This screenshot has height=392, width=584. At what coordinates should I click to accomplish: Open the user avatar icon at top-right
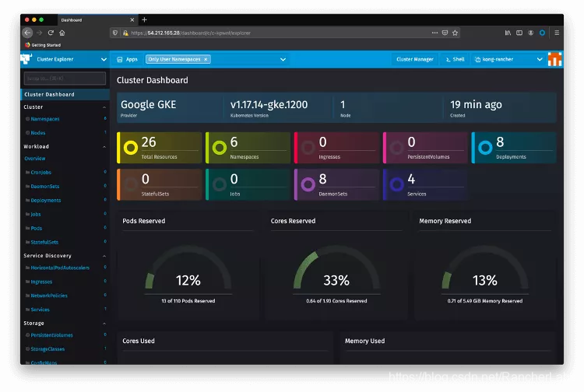[x=554, y=59]
